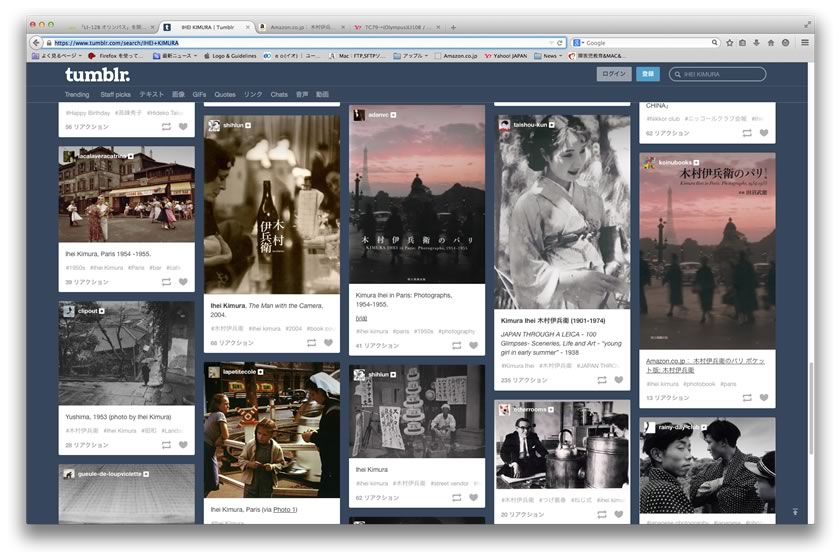Like the Happy Birthday tagged post with 56 reactions
Viewport: 840px width, 560px height.
pos(183,127)
